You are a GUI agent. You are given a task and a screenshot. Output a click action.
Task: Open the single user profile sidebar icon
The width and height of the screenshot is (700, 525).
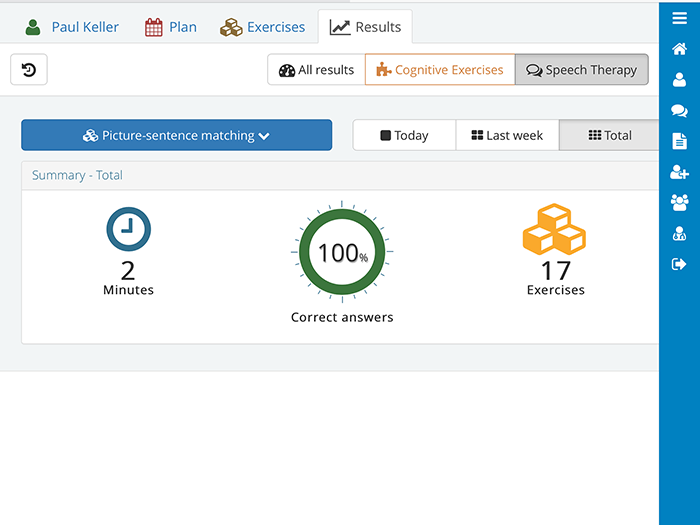pyautogui.click(x=679, y=80)
